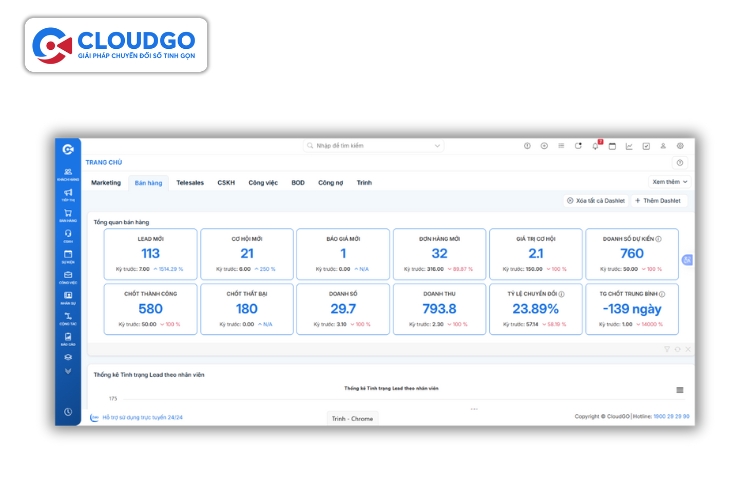Click the Tiếp thị megaphone sidebar icon

[68, 194]
